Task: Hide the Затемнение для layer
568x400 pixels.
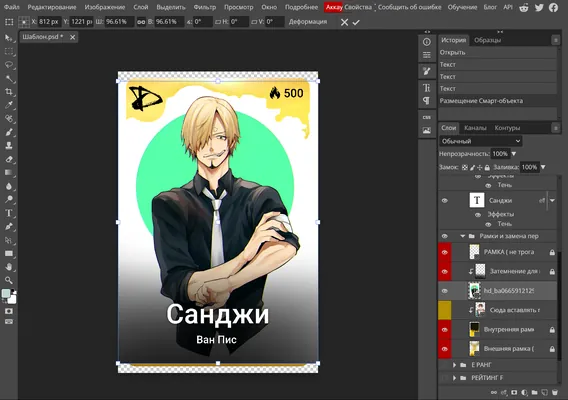Action: [444, 271]
